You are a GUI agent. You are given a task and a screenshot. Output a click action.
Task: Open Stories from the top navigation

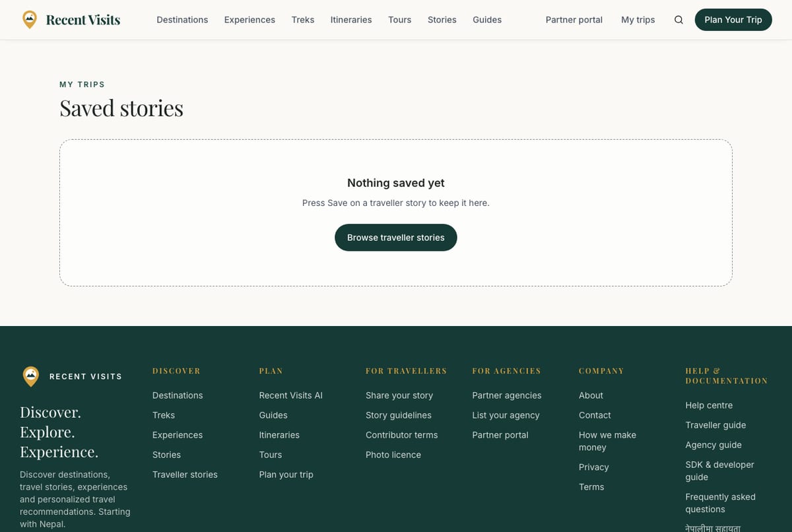click(442, 20)
